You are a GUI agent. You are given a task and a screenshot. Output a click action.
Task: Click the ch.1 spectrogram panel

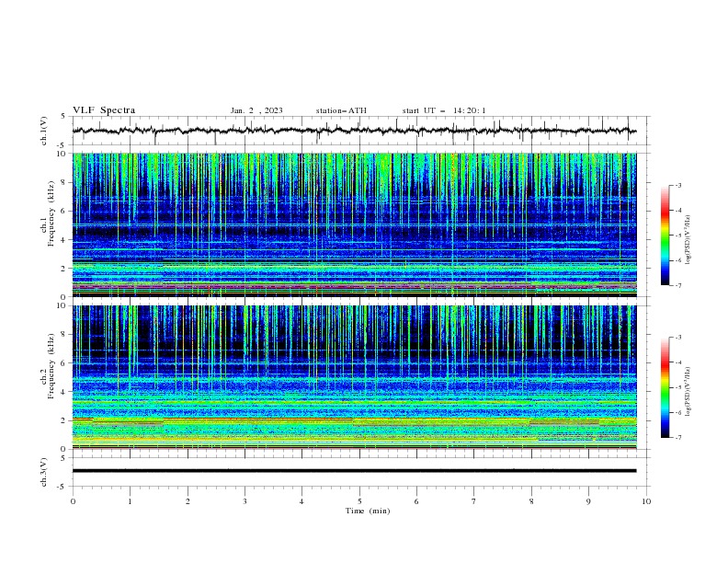click(x=354, y=224)
